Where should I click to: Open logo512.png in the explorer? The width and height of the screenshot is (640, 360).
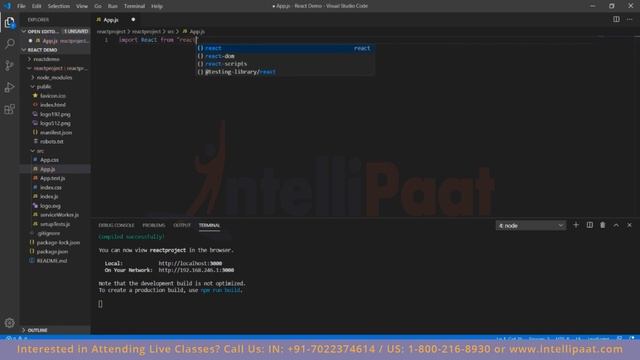tap(55, 123)
